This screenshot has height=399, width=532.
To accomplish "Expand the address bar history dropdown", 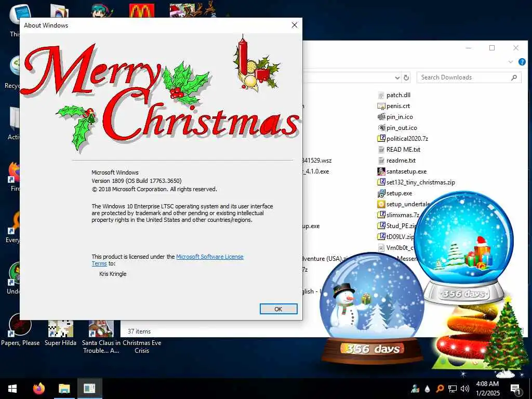I will [x=397, y=78].
